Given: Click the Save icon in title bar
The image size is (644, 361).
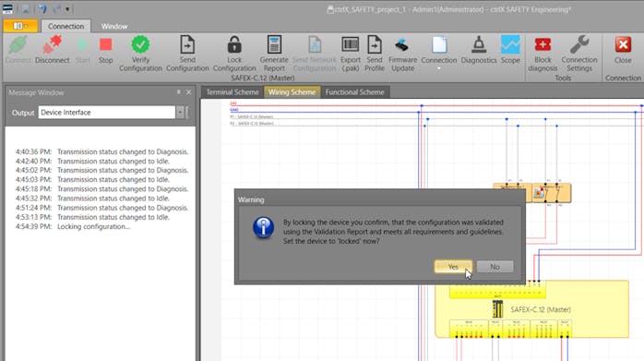Looking at the screenshot, I should 26,8.
